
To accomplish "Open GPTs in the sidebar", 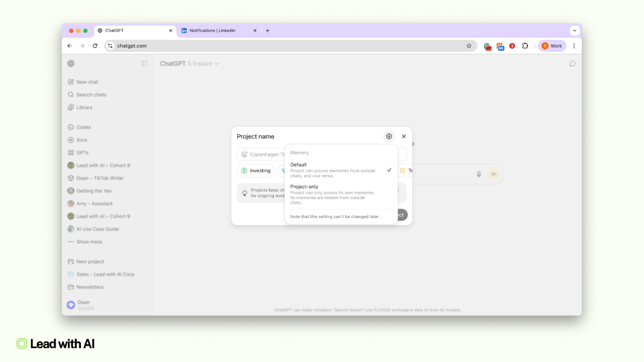I will pyautogui.click(x=78, y=153).
